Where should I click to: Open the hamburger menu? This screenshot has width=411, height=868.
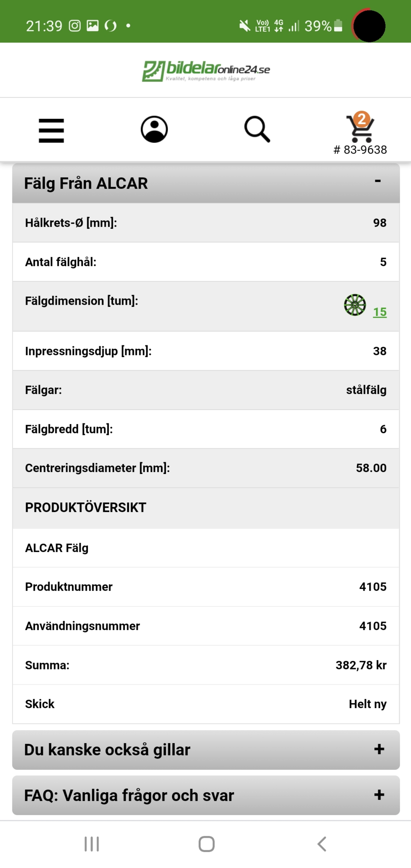coord(51,130)
